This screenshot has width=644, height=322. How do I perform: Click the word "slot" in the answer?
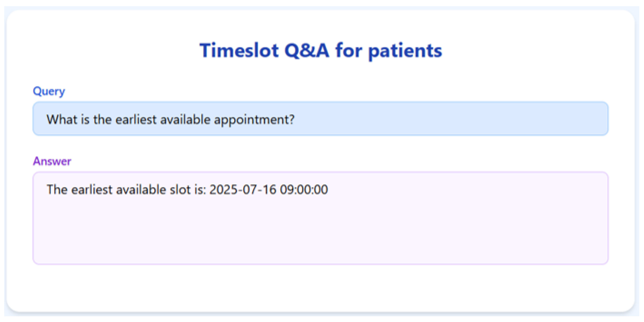click(180, 190)
